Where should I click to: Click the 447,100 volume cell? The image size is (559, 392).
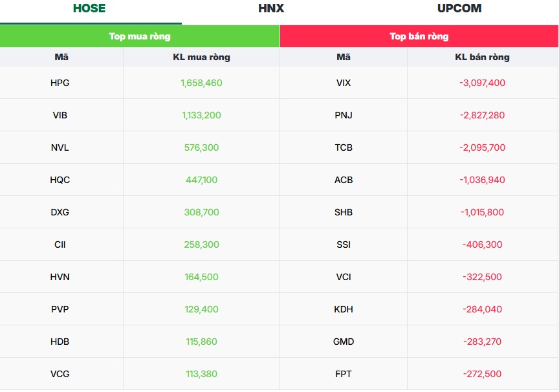coord(201,180)
